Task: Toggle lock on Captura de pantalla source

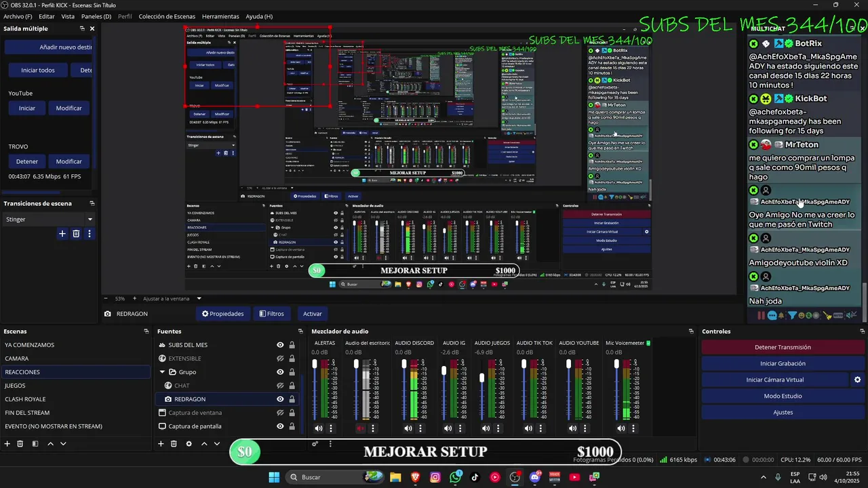Action: (x=292, y=426)
